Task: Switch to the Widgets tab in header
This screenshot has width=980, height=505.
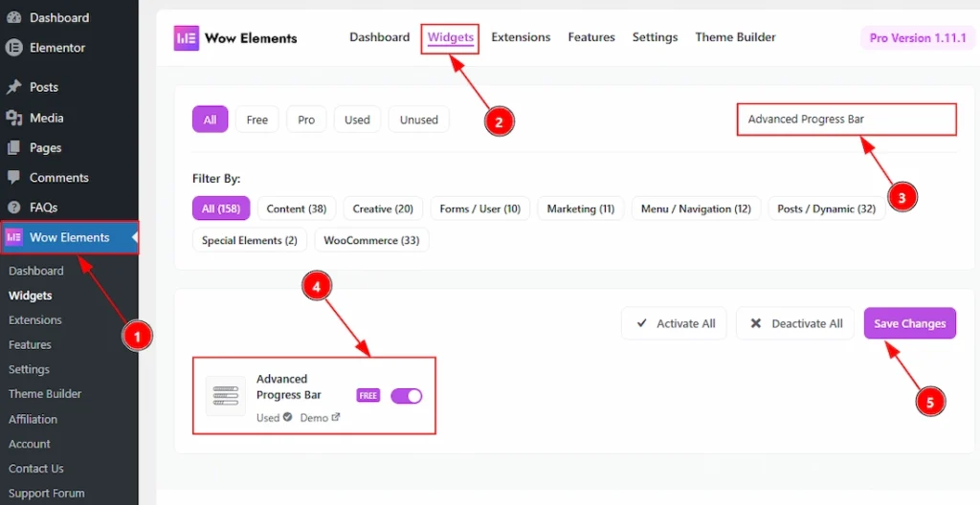Action: (x=450, y=38)
